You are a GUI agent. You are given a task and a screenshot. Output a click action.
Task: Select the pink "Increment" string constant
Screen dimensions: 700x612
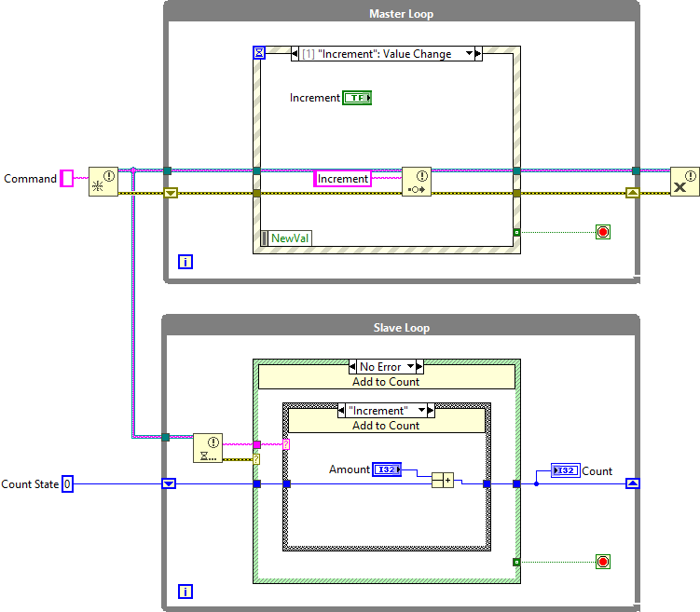pyautogui.click(x=343, y=179)
